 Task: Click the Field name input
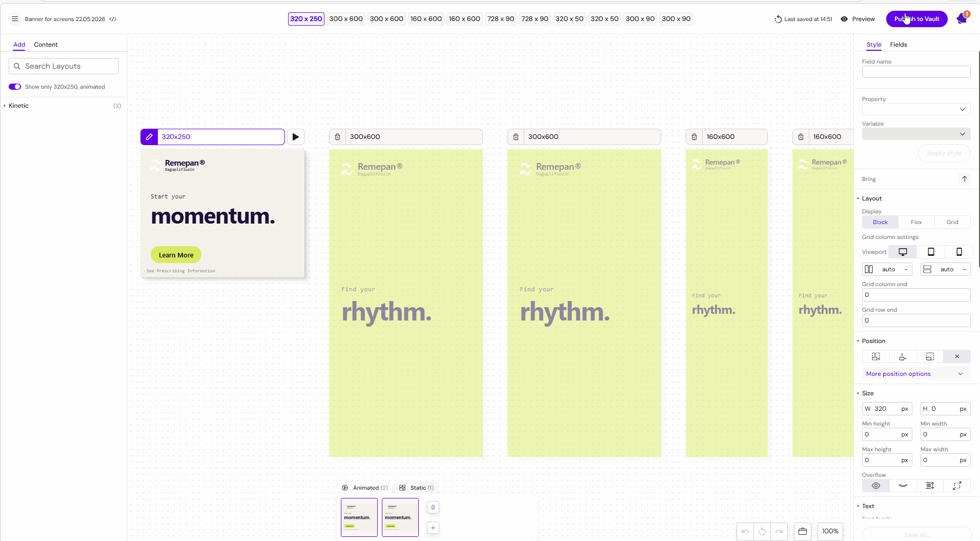click(x=916, y=72)
